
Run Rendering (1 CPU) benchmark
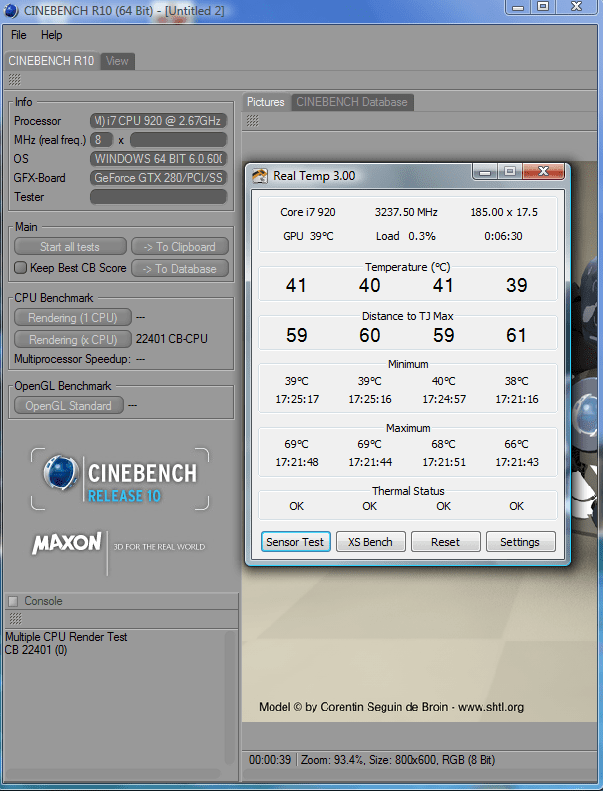click(73, 318)
